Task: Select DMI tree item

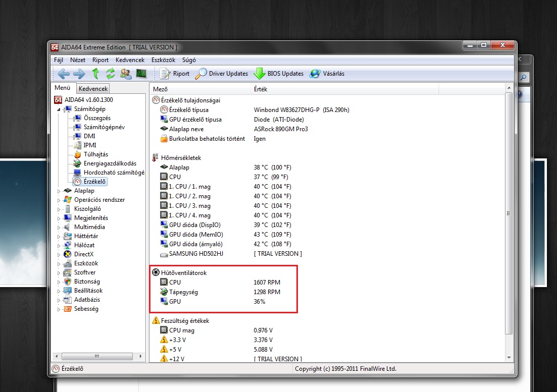Action: click(89, 136)
